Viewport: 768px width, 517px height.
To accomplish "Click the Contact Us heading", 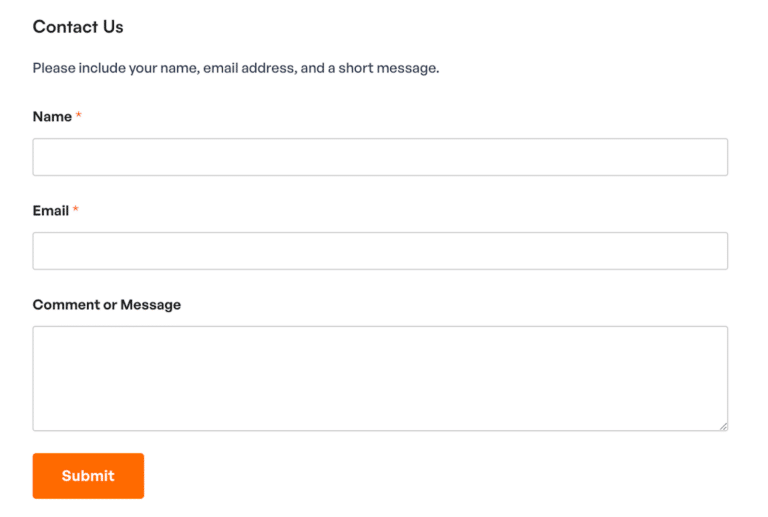I will point(78,27).
